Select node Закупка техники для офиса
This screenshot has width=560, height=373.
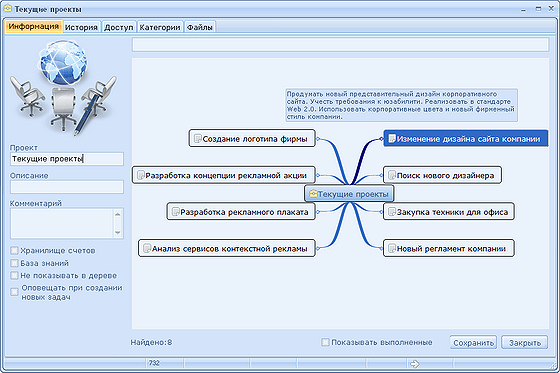(449, 212)
